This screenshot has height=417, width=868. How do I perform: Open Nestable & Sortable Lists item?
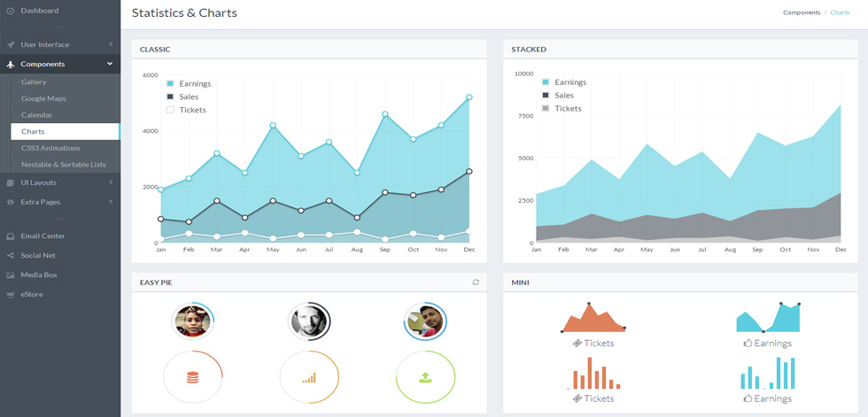coord(65,165)
